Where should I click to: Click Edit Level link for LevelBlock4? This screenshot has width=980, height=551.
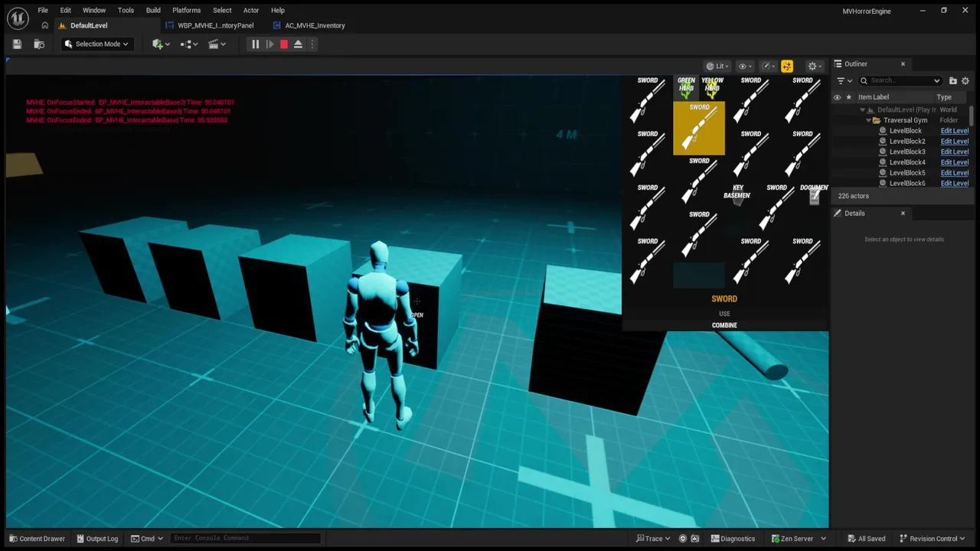(954, 162)
